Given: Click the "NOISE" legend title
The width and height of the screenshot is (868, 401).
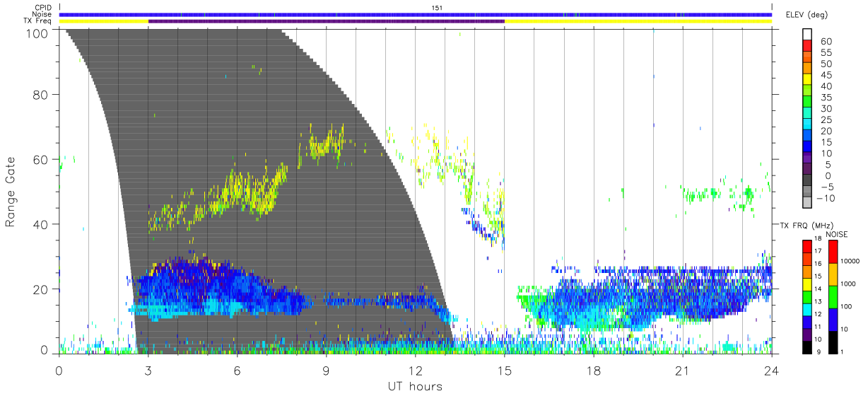Looking at the screenshot, I should pyautogui.click(x=837, y=234).
